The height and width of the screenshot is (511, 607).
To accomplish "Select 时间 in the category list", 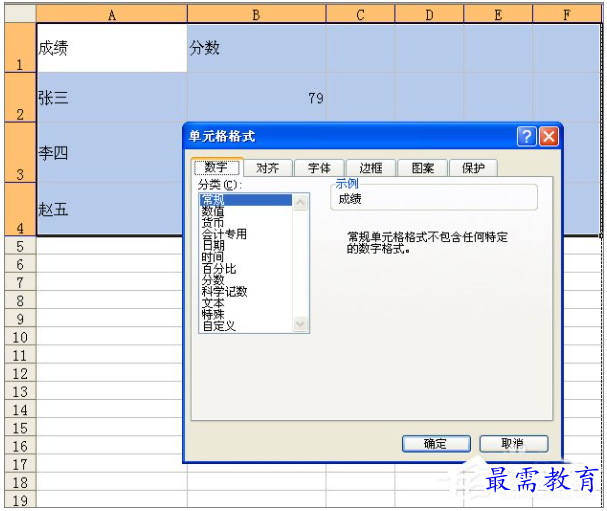I will click(246, 257).
